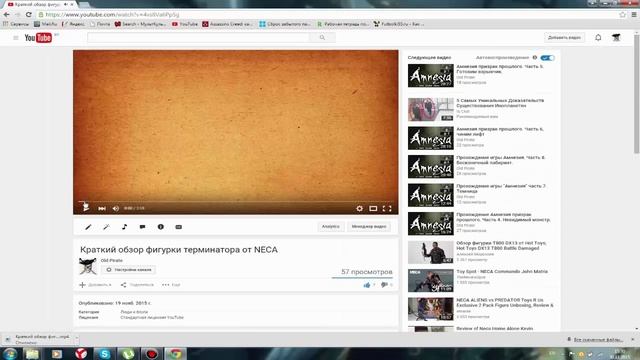Open the Windows Start button

[x=9, y=353]
